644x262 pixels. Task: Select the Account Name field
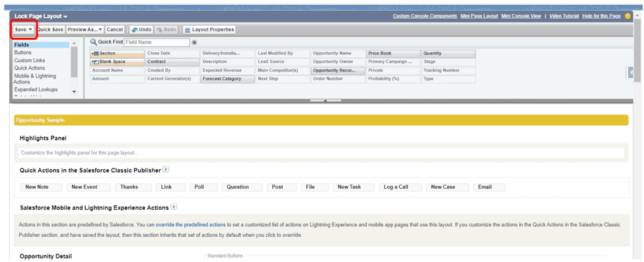pyautogui.click(x=118, y=70)
